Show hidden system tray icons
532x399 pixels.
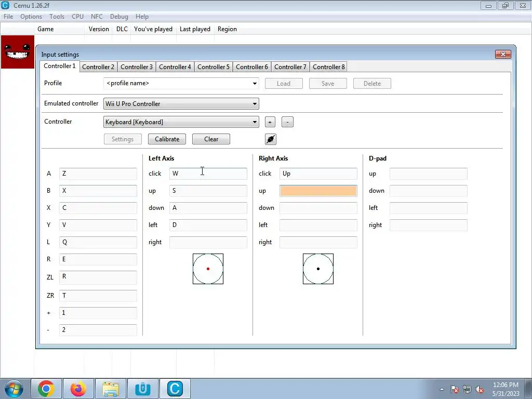coord(442,389)
